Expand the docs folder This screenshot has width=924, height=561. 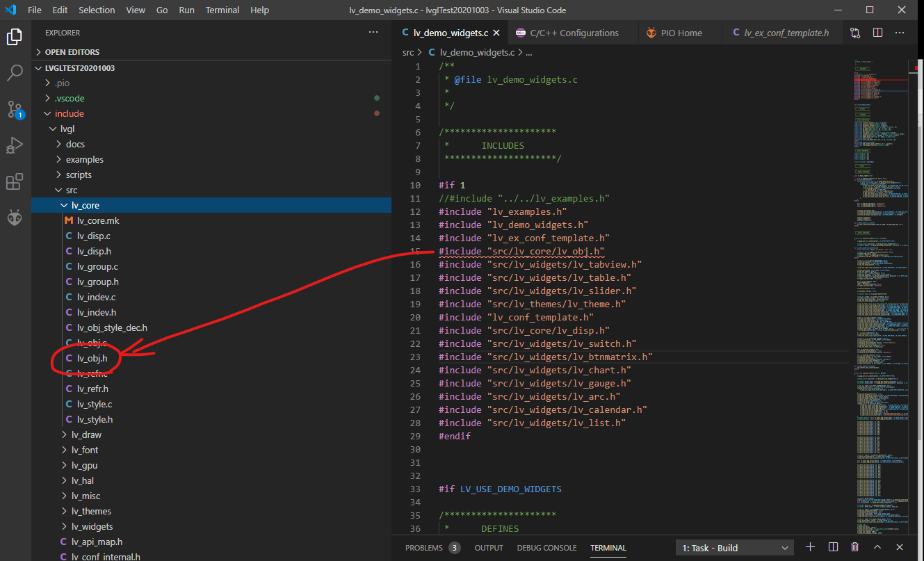click(211, 144)
